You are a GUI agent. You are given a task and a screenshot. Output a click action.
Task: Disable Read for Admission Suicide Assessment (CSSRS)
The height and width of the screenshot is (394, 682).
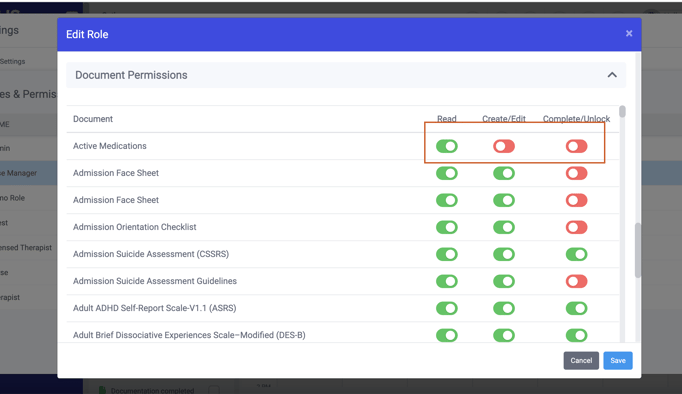point(447,254)
